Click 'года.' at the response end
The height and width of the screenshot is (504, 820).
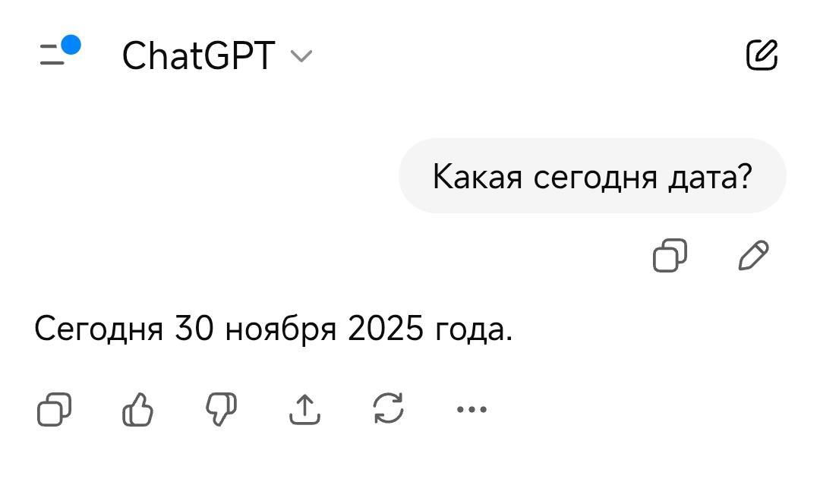473,329
